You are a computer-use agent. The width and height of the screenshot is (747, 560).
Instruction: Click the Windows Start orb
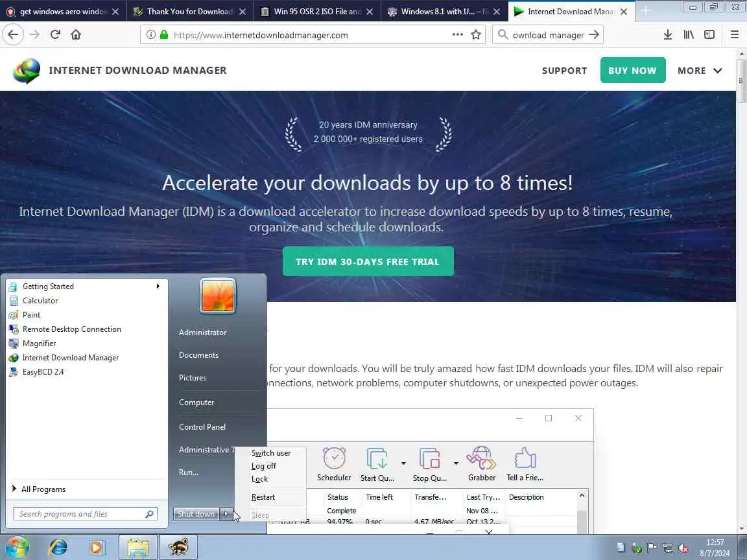17,547
